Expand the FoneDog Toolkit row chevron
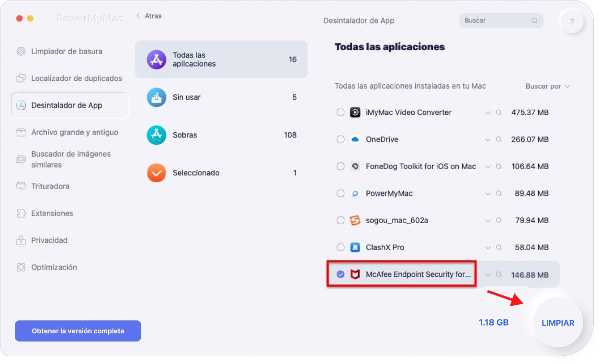Screen dimensions: 600x364 pyautogui.click(x=488, y=166)
